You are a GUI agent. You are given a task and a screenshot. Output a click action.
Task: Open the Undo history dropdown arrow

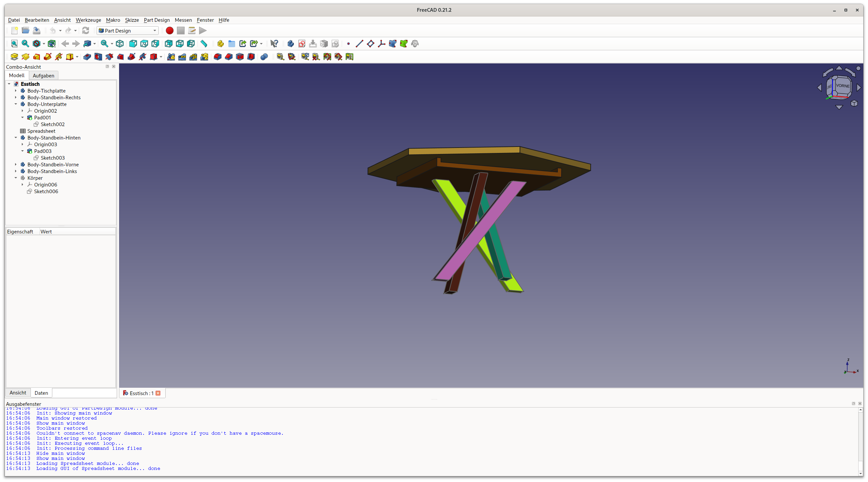pos(60,31)
